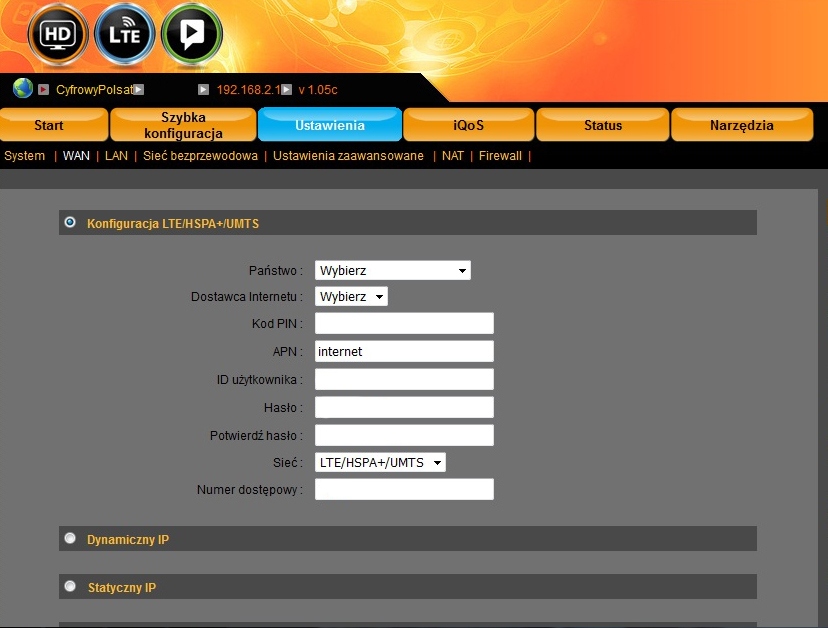Click the globe icon beside CyfrowyPolsat
This screenshot has height=628, width=828.
23,88
